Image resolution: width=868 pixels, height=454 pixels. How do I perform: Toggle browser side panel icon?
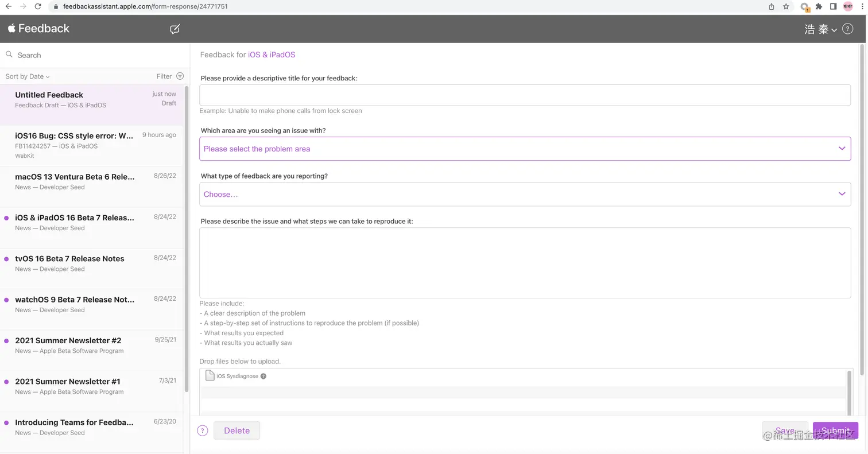point(833,6)
